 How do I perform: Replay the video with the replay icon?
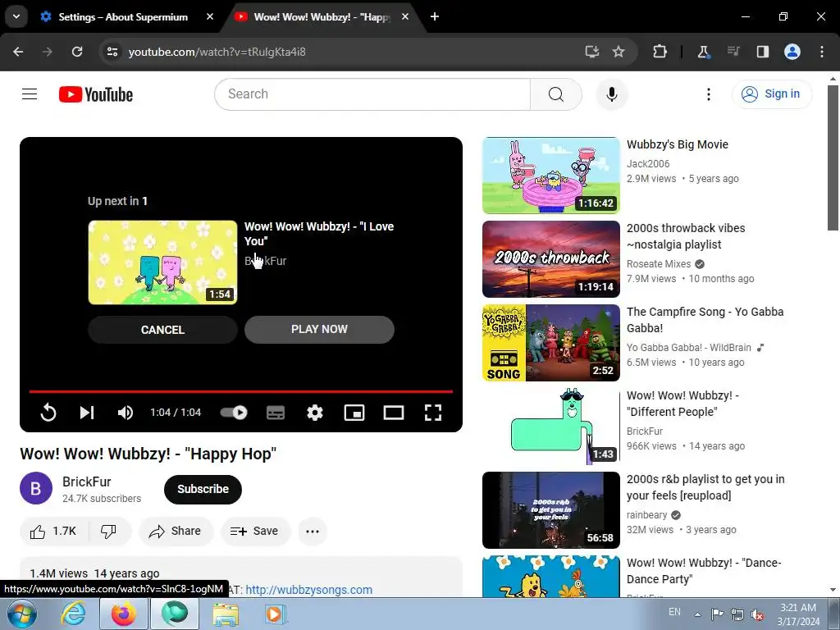click(x=48, y=413)
